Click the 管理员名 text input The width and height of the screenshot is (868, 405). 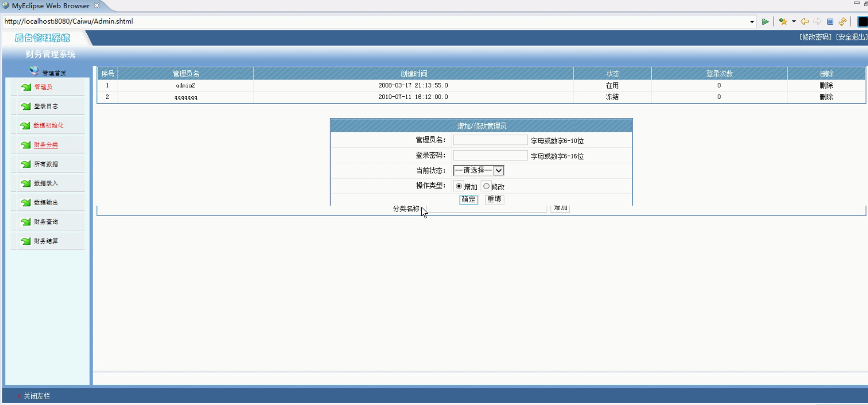pos(490,140)
